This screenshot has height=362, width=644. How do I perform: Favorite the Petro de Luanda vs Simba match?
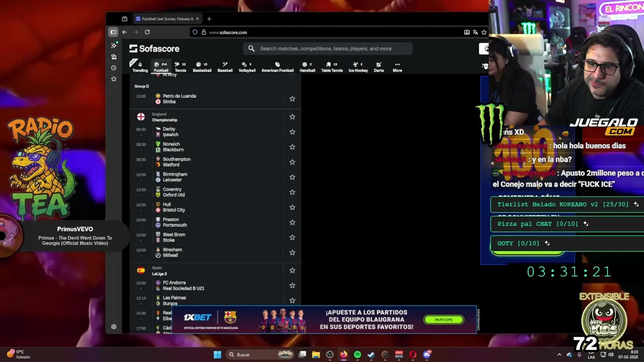(292, 99)
